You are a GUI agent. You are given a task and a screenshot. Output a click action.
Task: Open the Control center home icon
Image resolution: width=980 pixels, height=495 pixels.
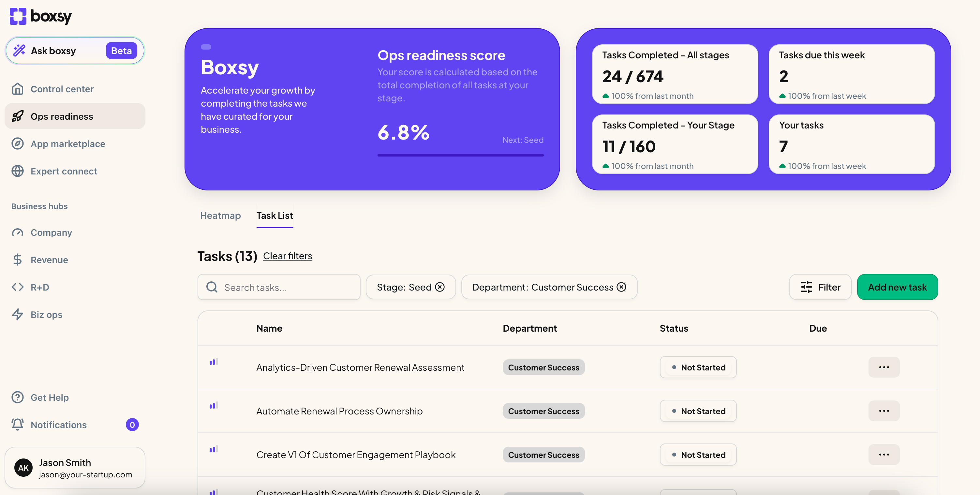pos(18,89)
